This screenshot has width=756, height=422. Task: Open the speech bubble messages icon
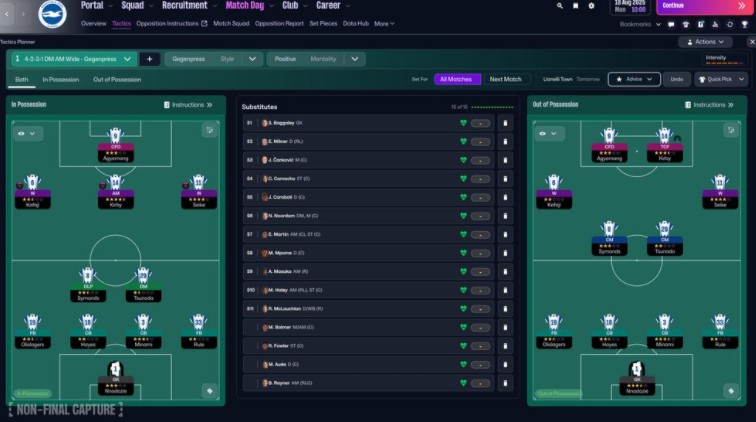tap(671, 24)
